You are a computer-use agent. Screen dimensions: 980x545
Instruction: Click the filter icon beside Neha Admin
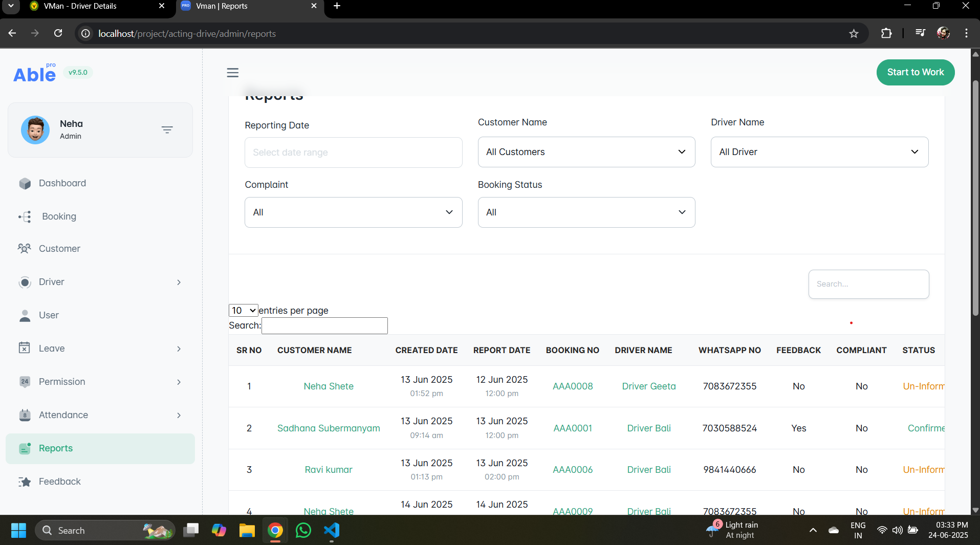[x=167, y=130]
